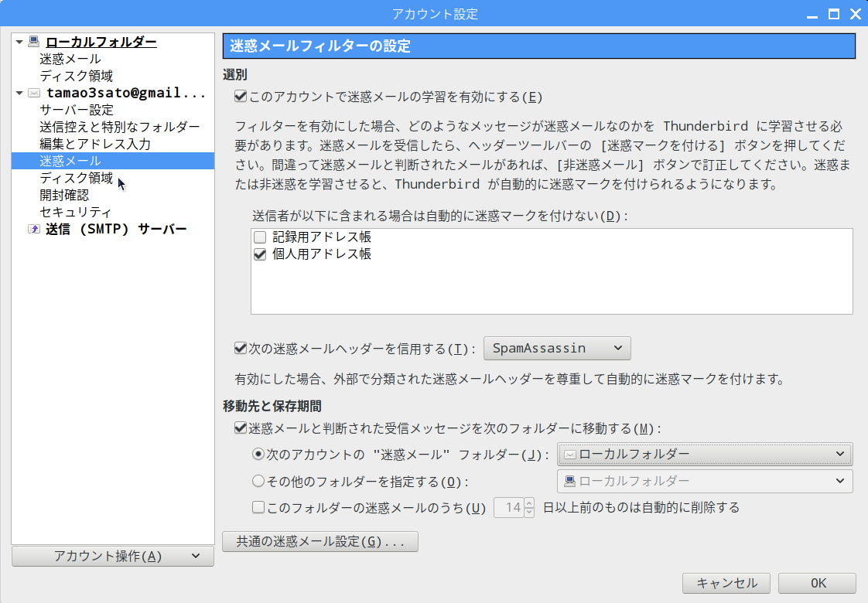
Task: Click the 個人用アドレス帳 list row text
Action: [x=322, y=254]
